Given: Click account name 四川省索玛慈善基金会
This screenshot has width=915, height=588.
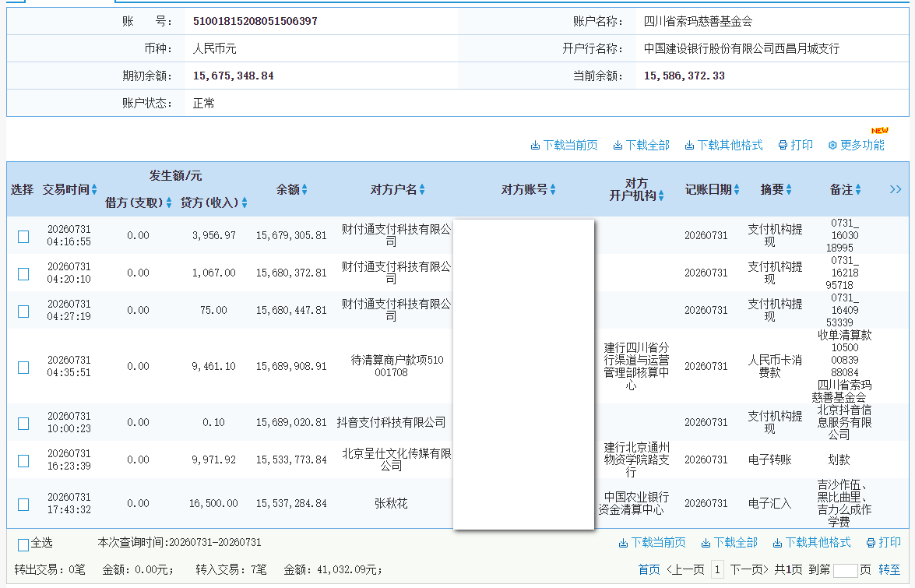Looking at the screenshot, I should (698, 22).
